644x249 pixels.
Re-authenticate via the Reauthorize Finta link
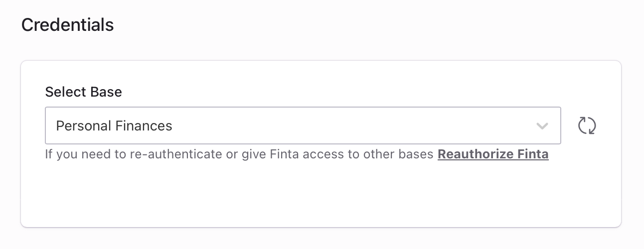[493, 154]
